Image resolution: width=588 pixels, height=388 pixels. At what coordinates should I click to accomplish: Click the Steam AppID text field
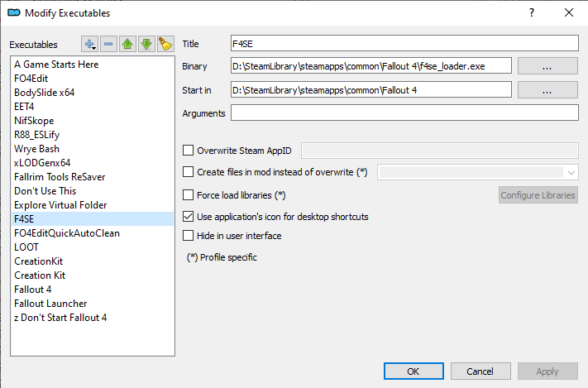[440, 151]
